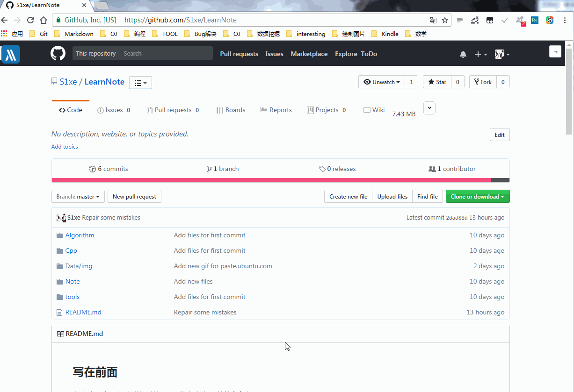Click the 'This repository' search scope label
The width and height of the screenshot is (574, 392).
coord(96,53)
